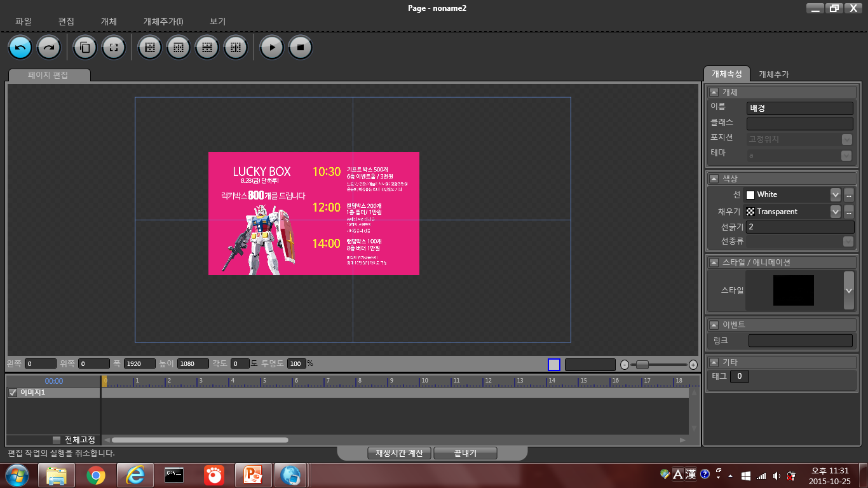Click the zoom slider handle

[x=642, y=365]
